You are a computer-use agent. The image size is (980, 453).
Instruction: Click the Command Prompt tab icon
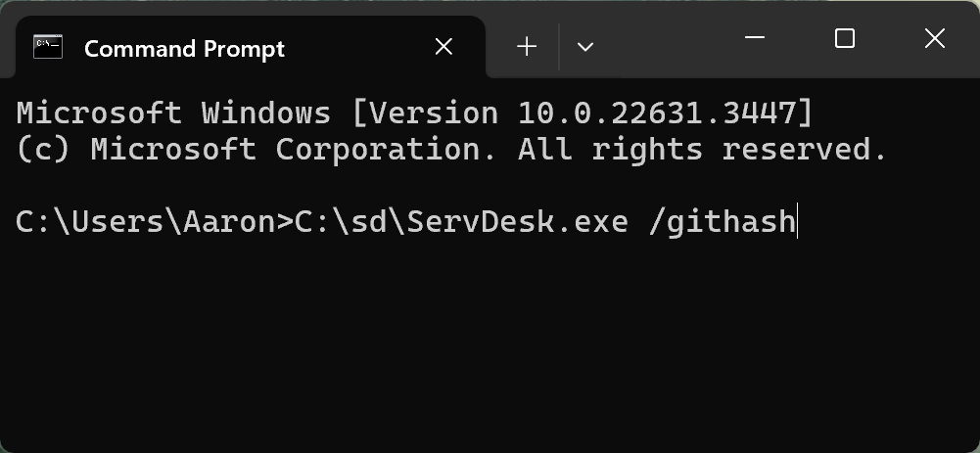pos(48,47)
